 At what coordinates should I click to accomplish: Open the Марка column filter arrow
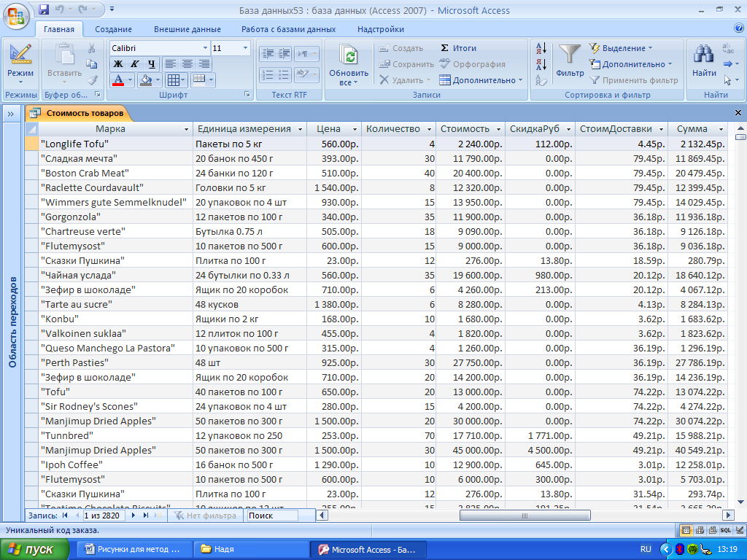(x=186, y=129)
